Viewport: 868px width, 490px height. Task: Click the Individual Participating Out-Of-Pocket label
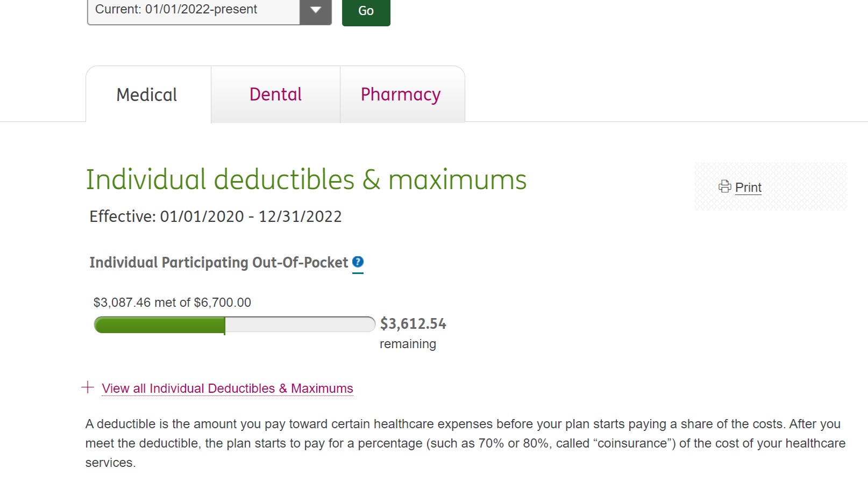(218, 263)
